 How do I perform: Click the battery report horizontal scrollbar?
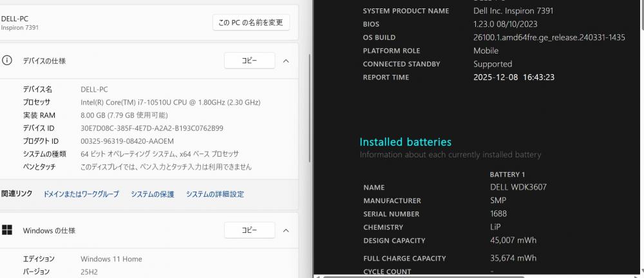click(424, 276)
